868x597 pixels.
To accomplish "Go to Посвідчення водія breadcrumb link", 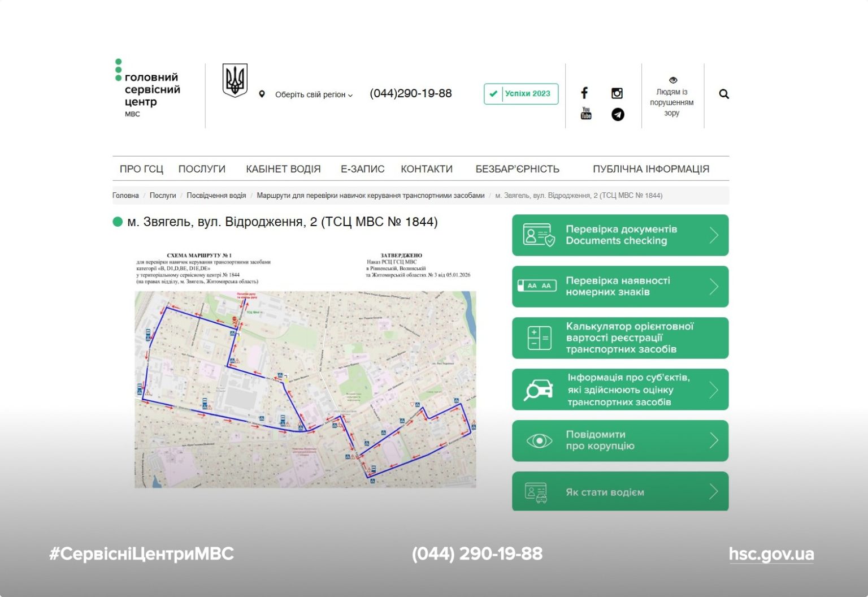I will tap(216, 196).
